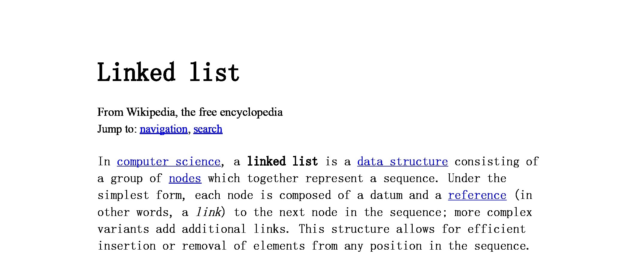644x270 pixels.
Task: Click the Jump to label
Action: [x=117, y=129]
